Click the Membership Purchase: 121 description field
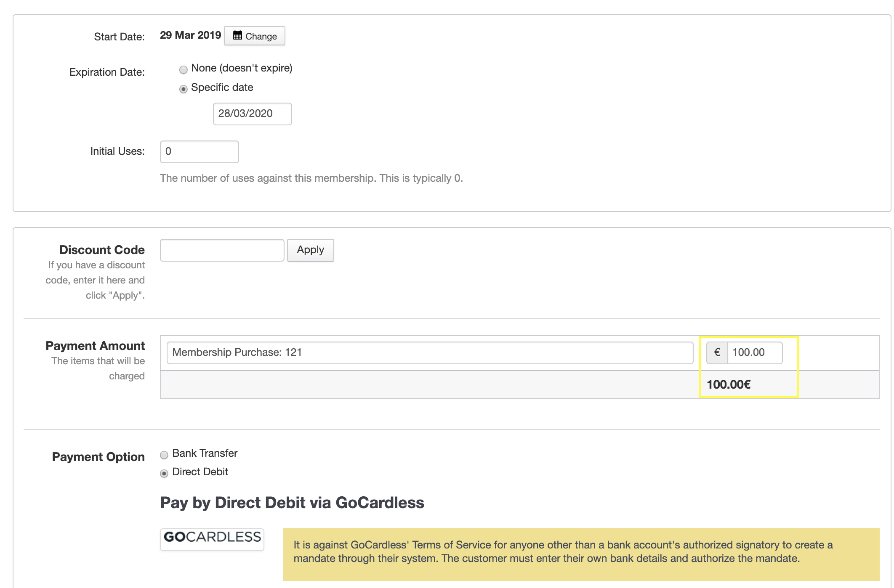This screenshot has height=588, width=894. pyautogui.click(x=429, y=352)
